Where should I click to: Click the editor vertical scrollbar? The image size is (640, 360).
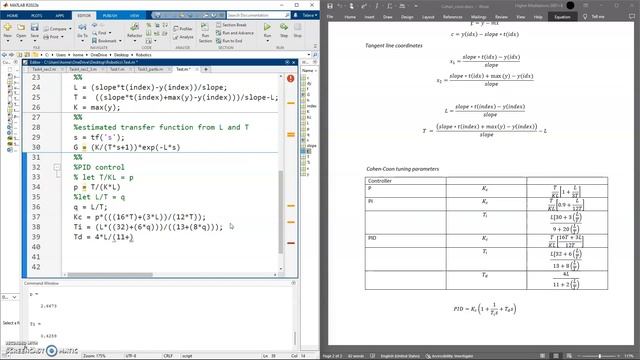coord(281,212)
